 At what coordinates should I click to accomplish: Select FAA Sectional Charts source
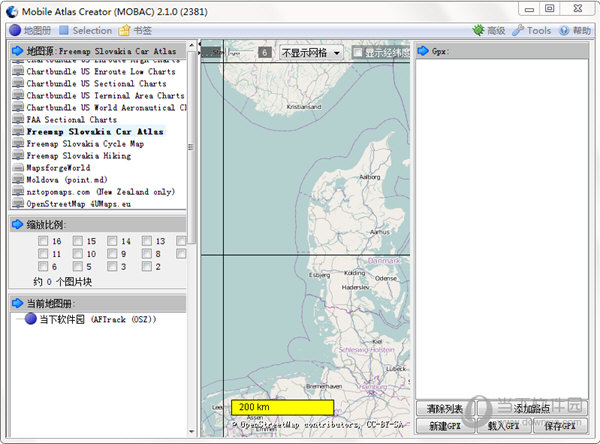pos(72,119)
